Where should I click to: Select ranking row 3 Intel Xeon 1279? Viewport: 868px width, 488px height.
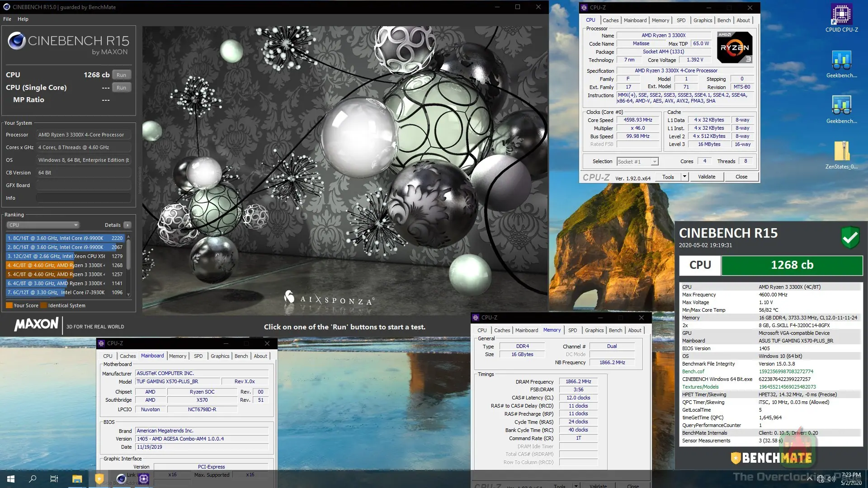click(65, 256)
